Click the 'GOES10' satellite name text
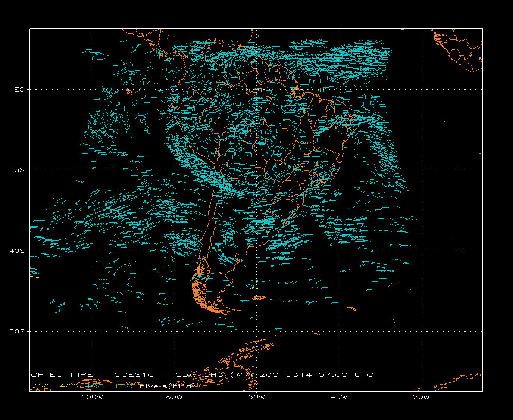Image resolution: width=513 pixels, height=420 pixels. 134,375
